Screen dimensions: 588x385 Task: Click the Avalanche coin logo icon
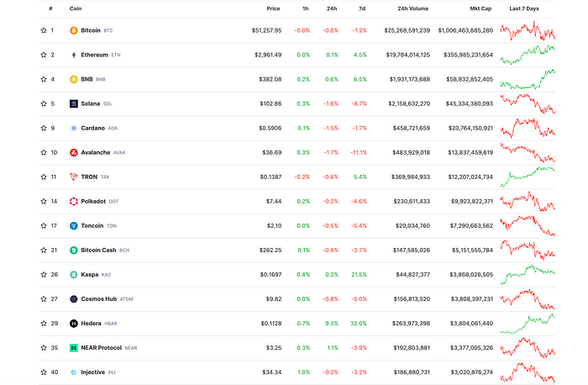click(x=74, y=152)
